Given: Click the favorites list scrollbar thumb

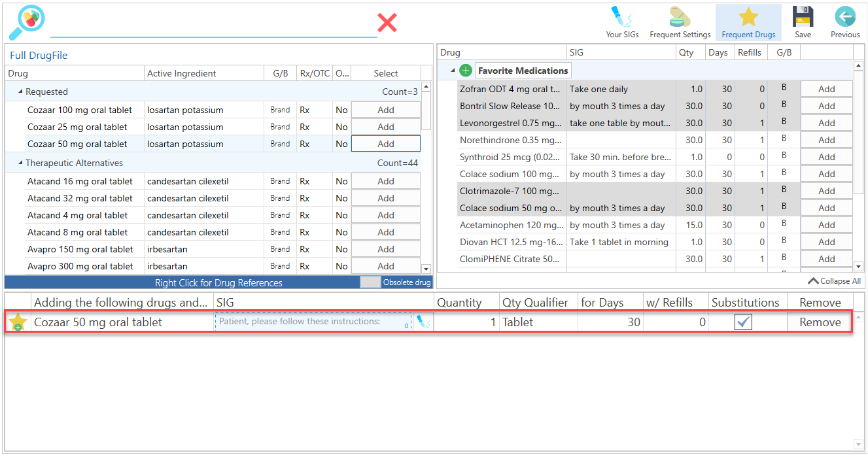Looking at the screenshot, I should pyautogui.click(x=858, y=132).
